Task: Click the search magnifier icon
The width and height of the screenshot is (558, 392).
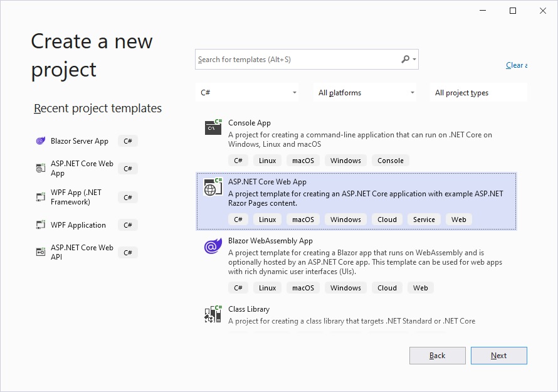Action: click(x=406, y=60)
